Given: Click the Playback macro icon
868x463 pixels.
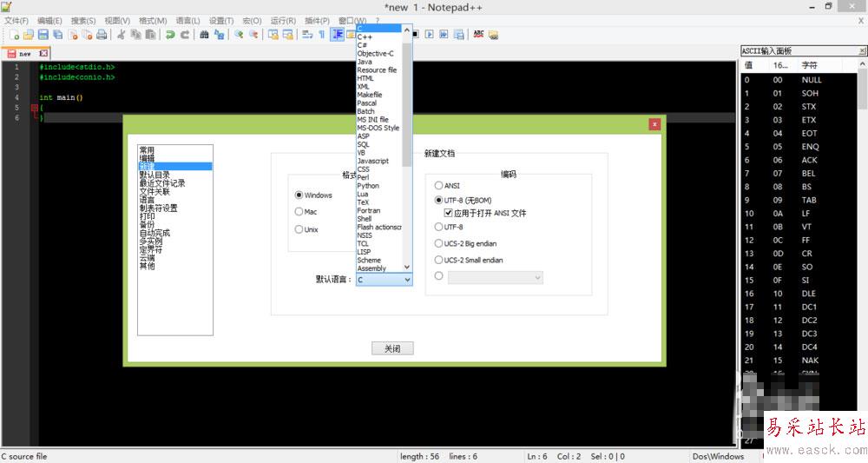Looking at the screenshot, I should click(429, 35).
